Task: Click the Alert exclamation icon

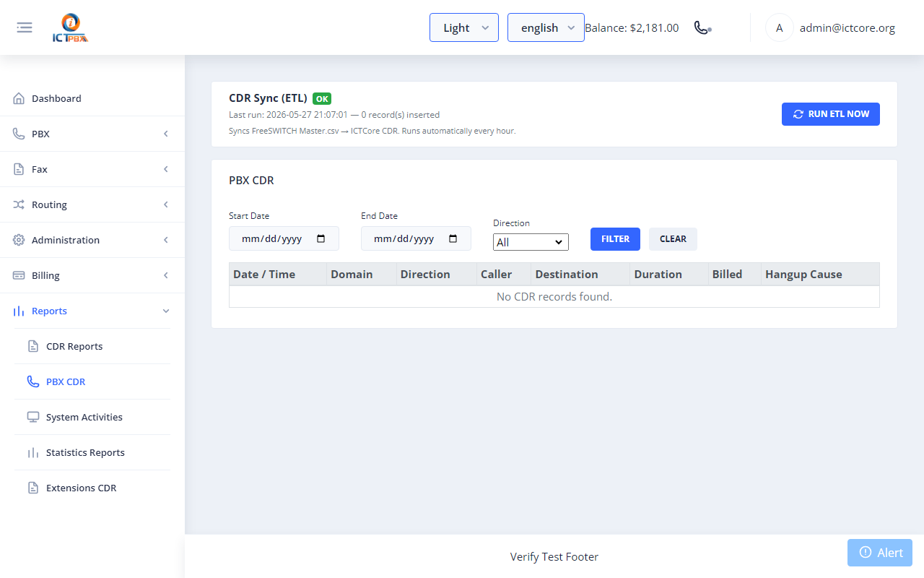Action: (866, 552)
